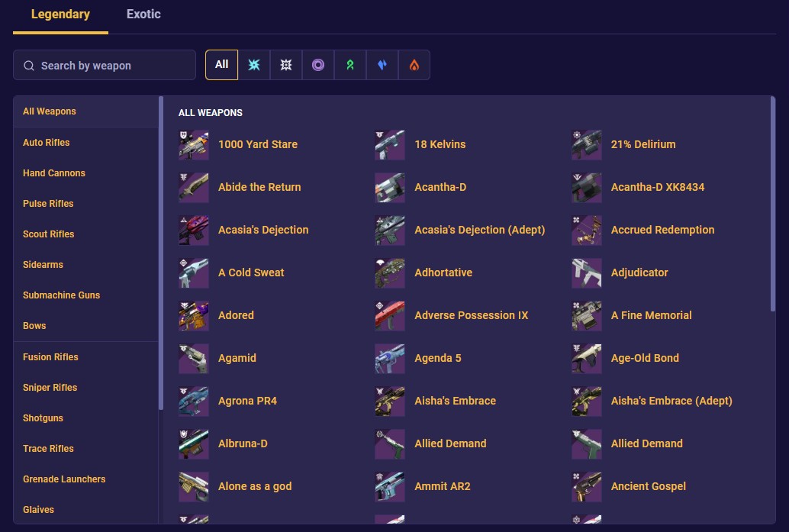Filter weapons by Solar element icon
The height and width of the screenshot is (532, 789).
point(414,65)
